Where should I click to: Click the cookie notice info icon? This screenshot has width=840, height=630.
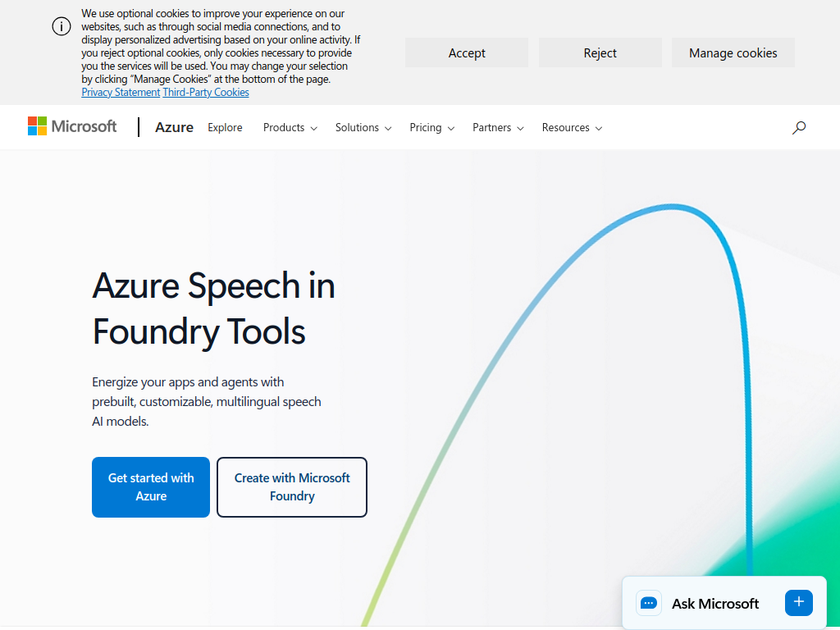[62, 26]
